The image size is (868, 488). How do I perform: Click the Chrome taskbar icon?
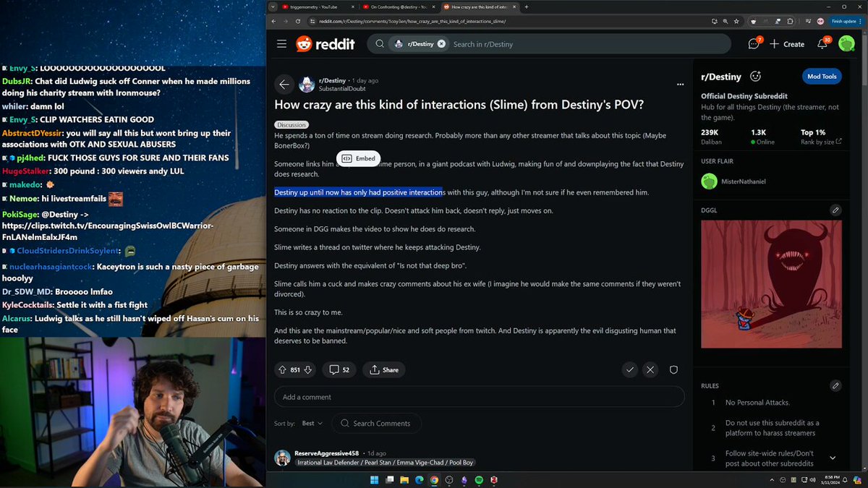coord(434,480)
